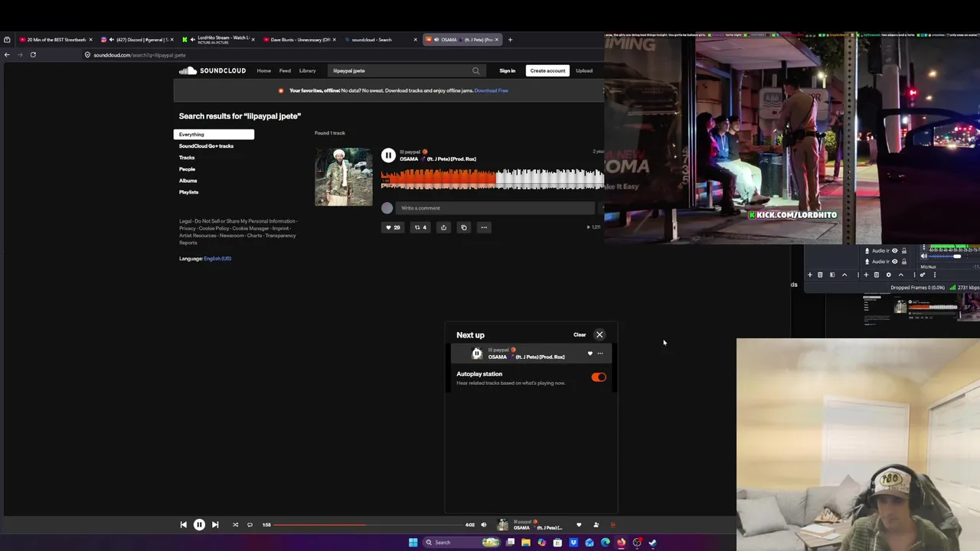Seek in the OSAMA waveform
The height and width of the screenshot is (551, 980).
(492, 179)
